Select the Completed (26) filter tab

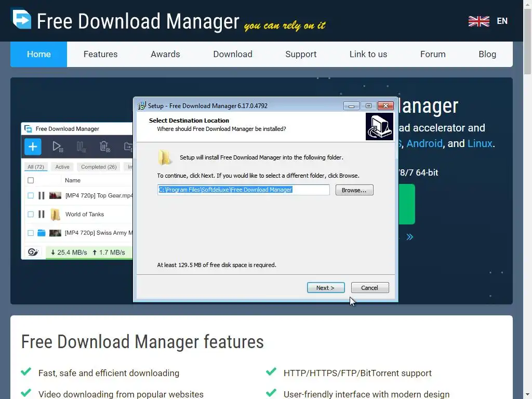click(x=99, y=167)
